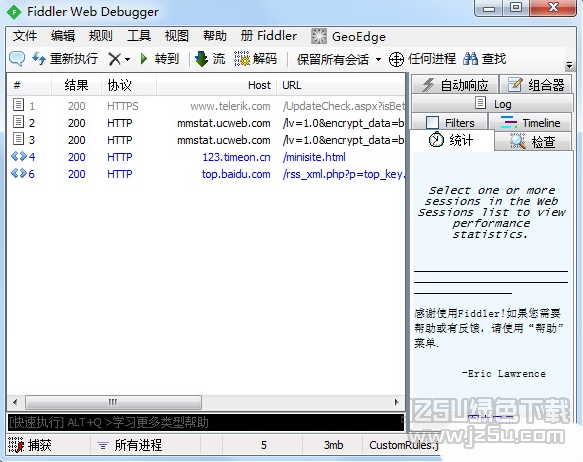The image size is (583, 462).
Task: Toggle the 捕获 capturing status indicator
Action: coord(30,445)
